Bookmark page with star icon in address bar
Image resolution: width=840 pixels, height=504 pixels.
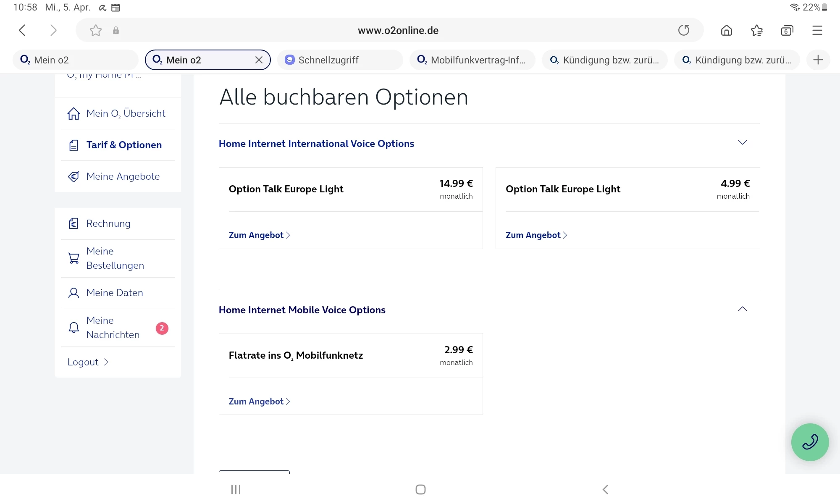coord(96,30)
